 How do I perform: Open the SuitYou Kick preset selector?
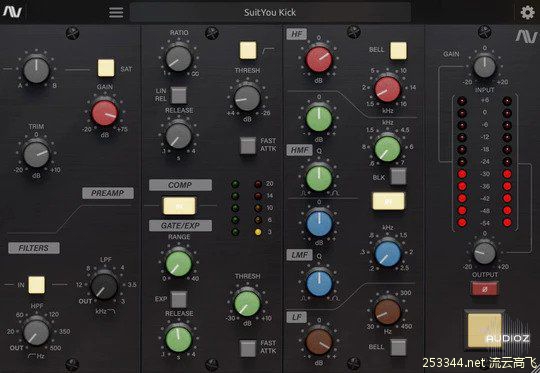pos(270,13)
